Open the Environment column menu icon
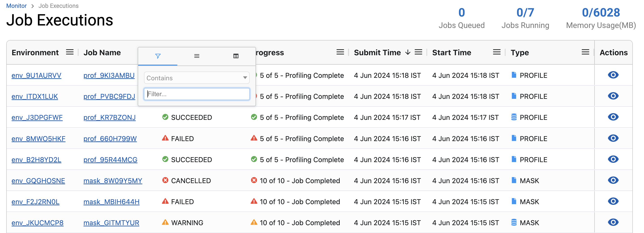 coord(70,52)
